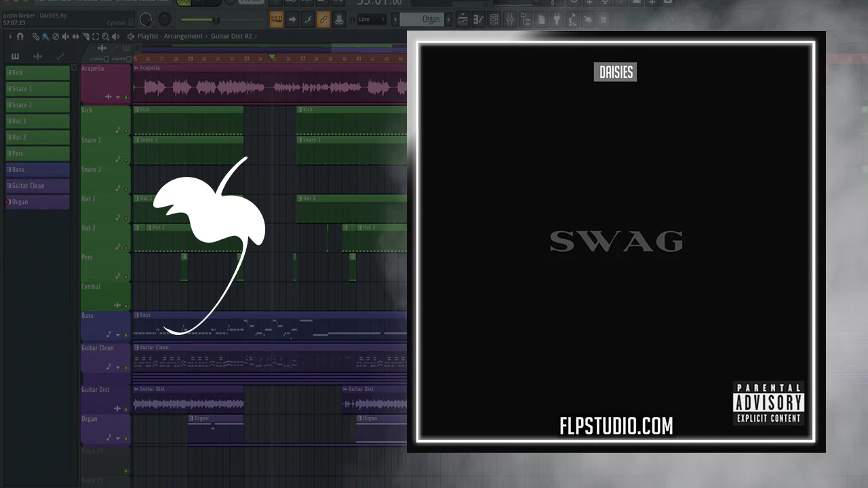This screenshot has width=868, height=488.
Task: Click the plug icon in top toolbar
Action: pos(557,20)
